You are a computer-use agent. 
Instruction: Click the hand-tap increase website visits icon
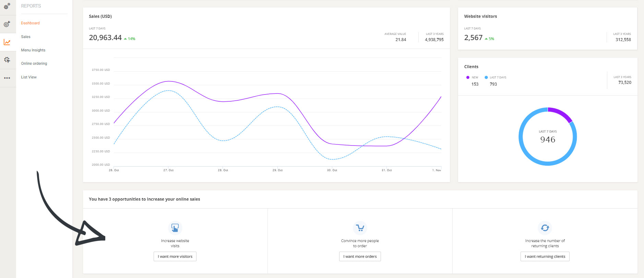point(175,228)
